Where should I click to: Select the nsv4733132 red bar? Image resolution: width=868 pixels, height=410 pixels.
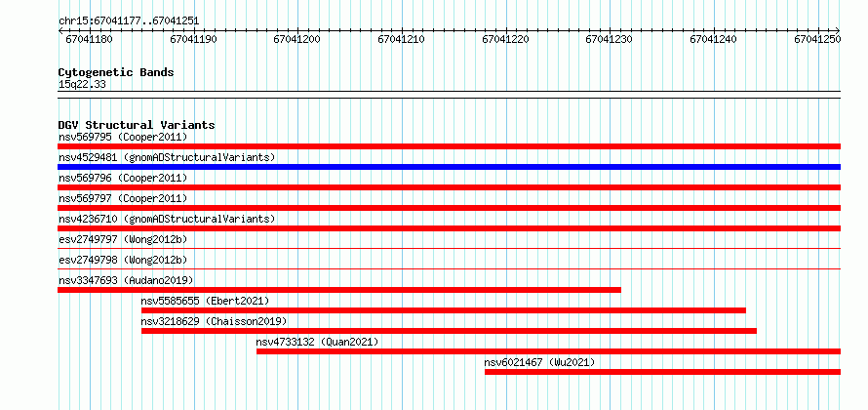(x=548, y=351)
